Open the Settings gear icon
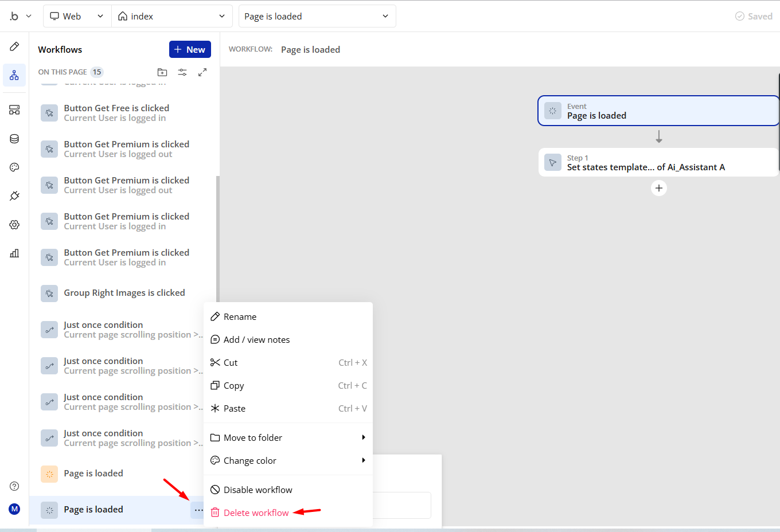780x532 pixels. [x=14, y=225]
